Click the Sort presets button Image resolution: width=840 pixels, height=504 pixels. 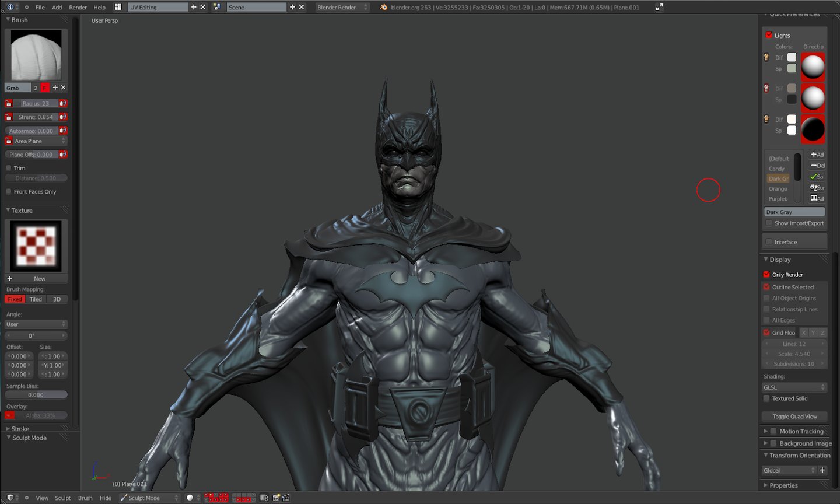point(817,187)
